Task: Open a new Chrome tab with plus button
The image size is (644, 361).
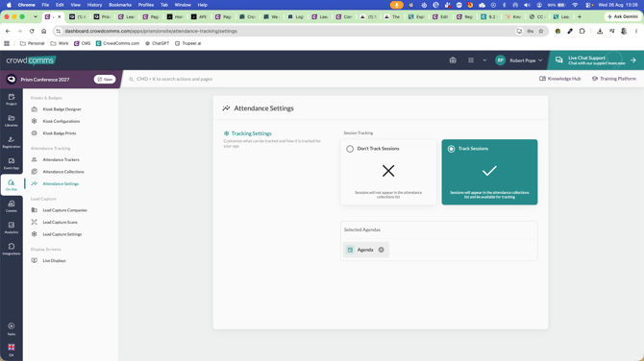Action: (x=580, y=16)
